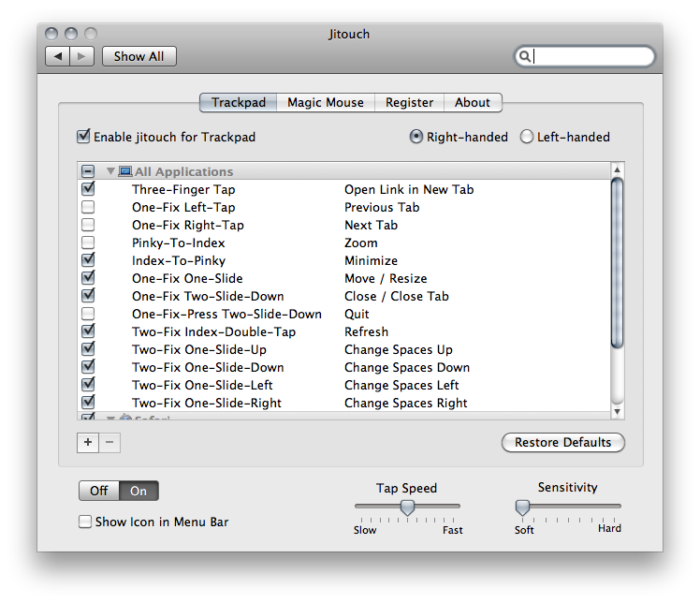This screenshot has height=603, width=700.
Task: Click the scrollbar up arrow
Action: [x=617, y=169]
